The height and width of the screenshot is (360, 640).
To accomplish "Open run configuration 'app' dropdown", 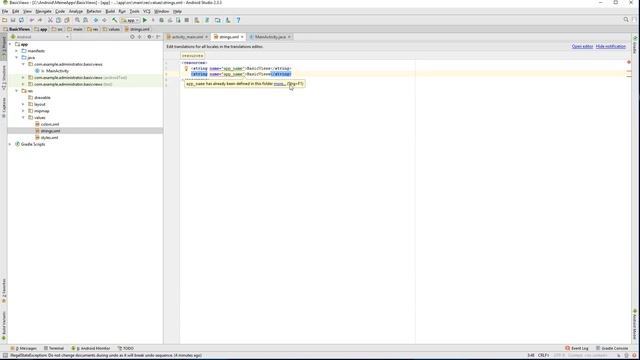I will (x=130, y=20).
